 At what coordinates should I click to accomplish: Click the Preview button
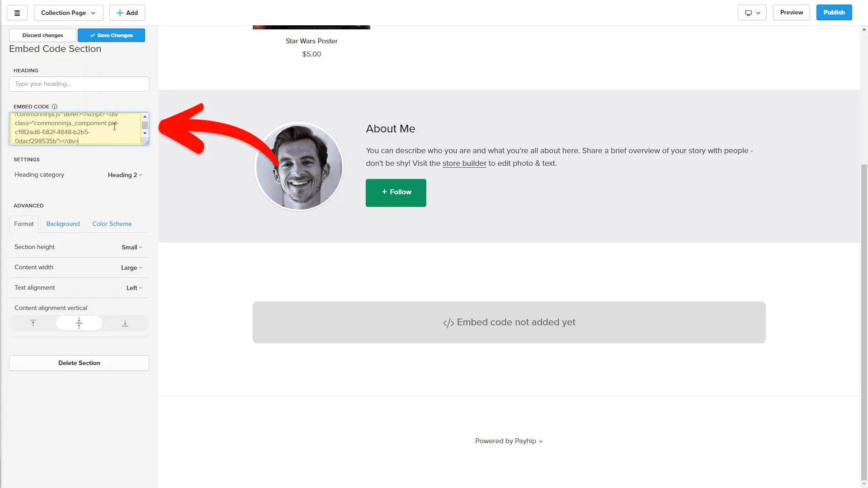click(792, 13)
